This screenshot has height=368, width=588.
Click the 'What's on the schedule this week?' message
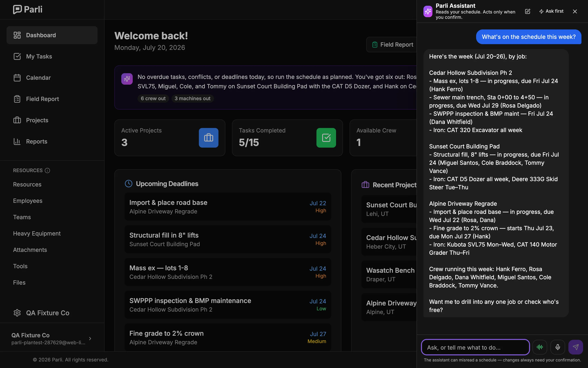(x=528, y=37)
